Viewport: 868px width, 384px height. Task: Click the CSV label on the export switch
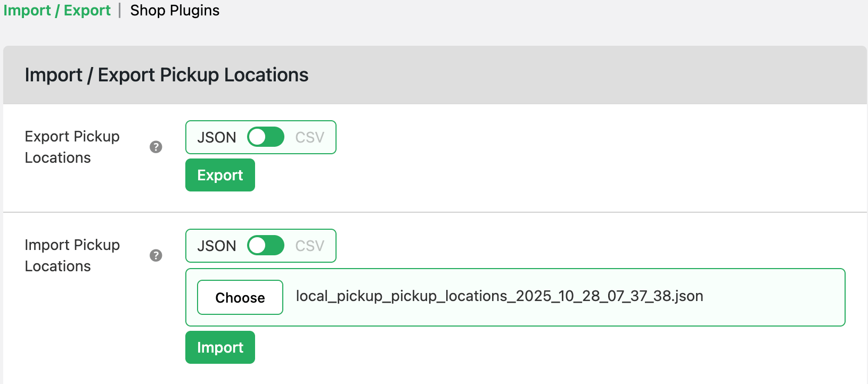pos(310,137)
